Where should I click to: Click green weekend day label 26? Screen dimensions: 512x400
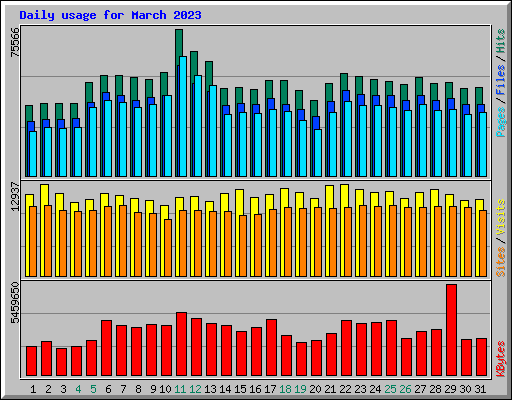click(x=405, y=389)
